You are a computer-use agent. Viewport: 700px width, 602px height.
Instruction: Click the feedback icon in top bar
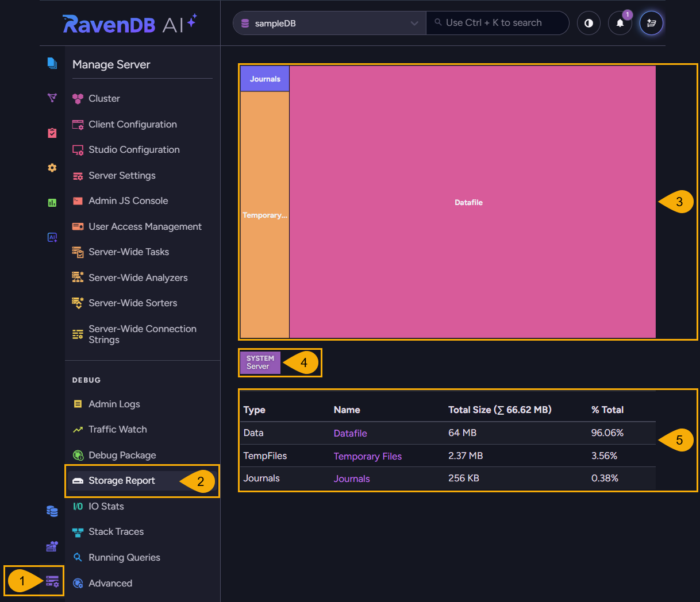click(651, 24)
